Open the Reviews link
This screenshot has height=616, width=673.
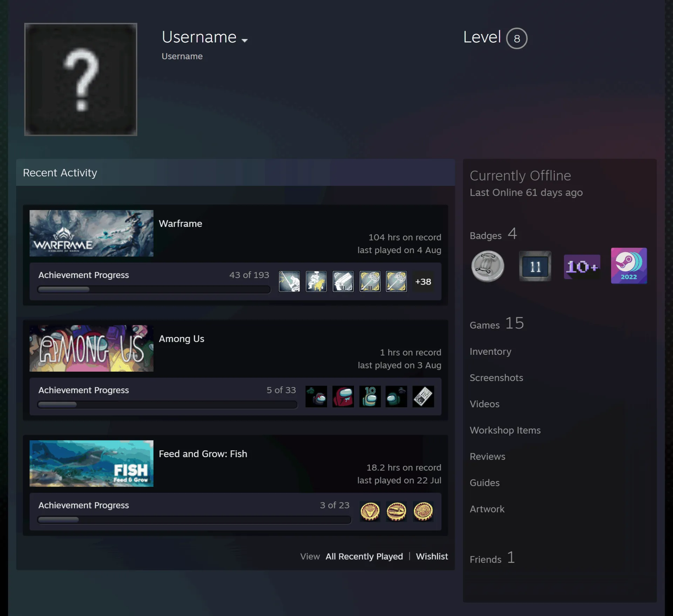coord(488,456)
